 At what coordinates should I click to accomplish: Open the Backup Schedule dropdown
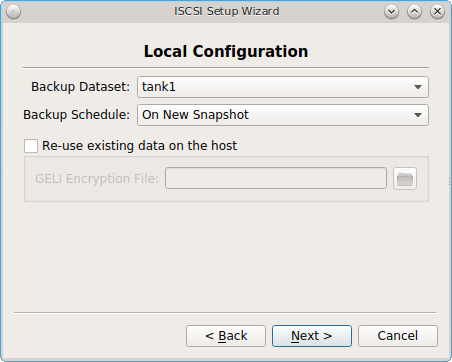[283, 115]
